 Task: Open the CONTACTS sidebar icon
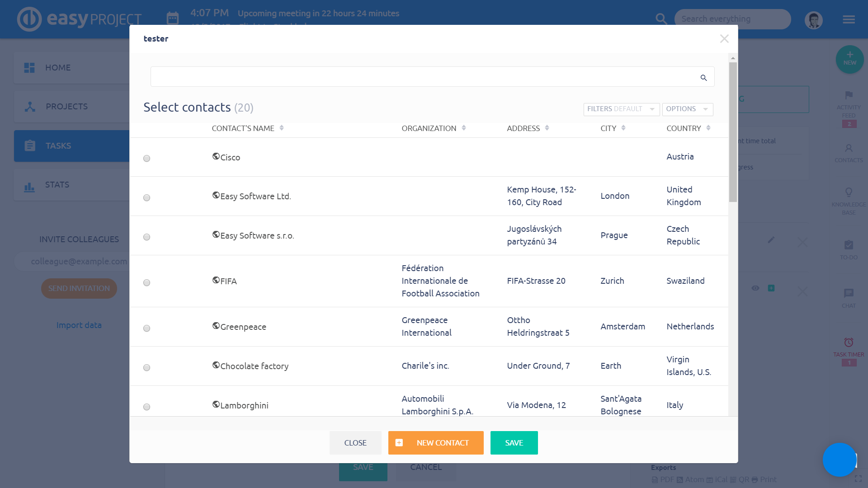coord(849,149)
